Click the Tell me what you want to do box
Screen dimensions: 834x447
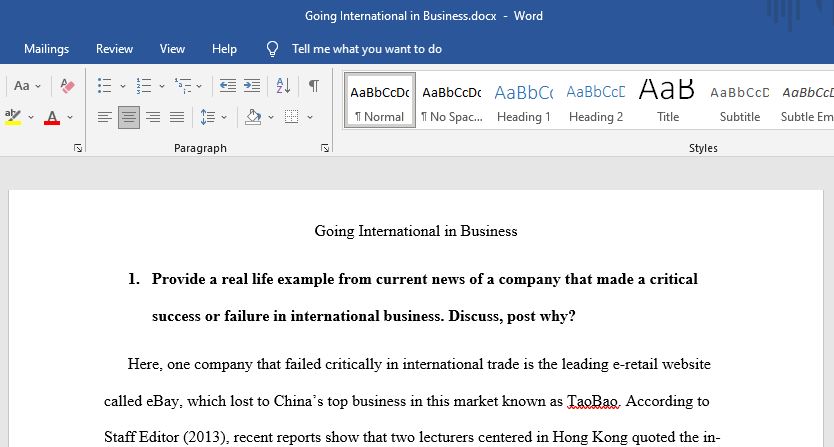tap(367, 49)
